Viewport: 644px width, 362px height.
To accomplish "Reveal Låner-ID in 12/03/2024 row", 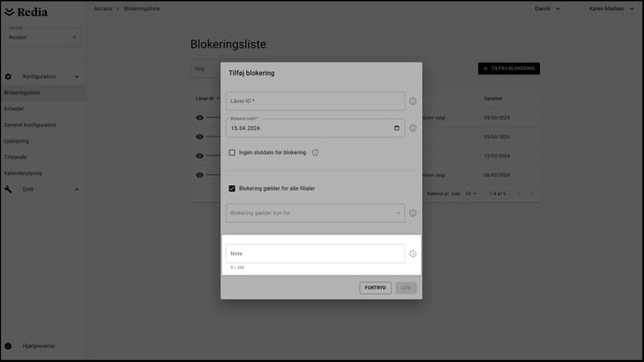I will pyautogui.click(x=199, y=156).
